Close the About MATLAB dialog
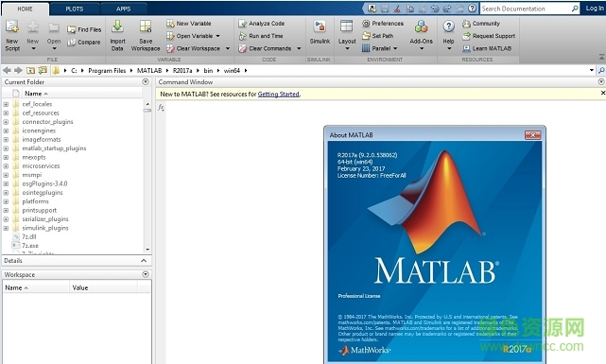The height and width of the screenshot is (364, 606). point(532,135)
